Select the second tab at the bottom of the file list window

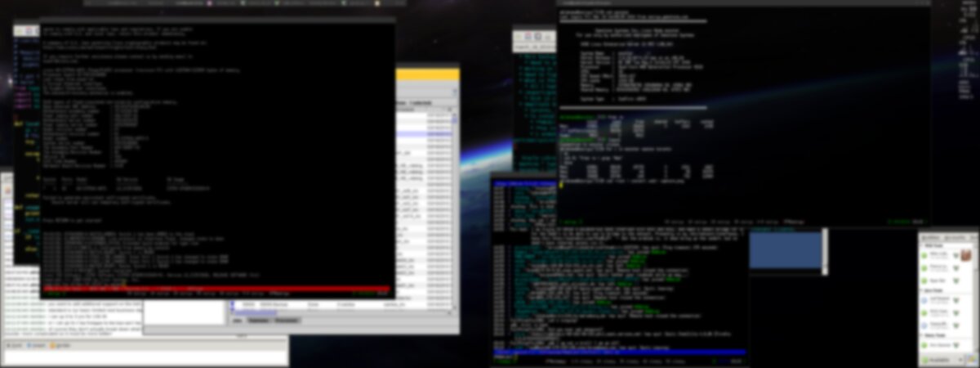pos(258,321)
